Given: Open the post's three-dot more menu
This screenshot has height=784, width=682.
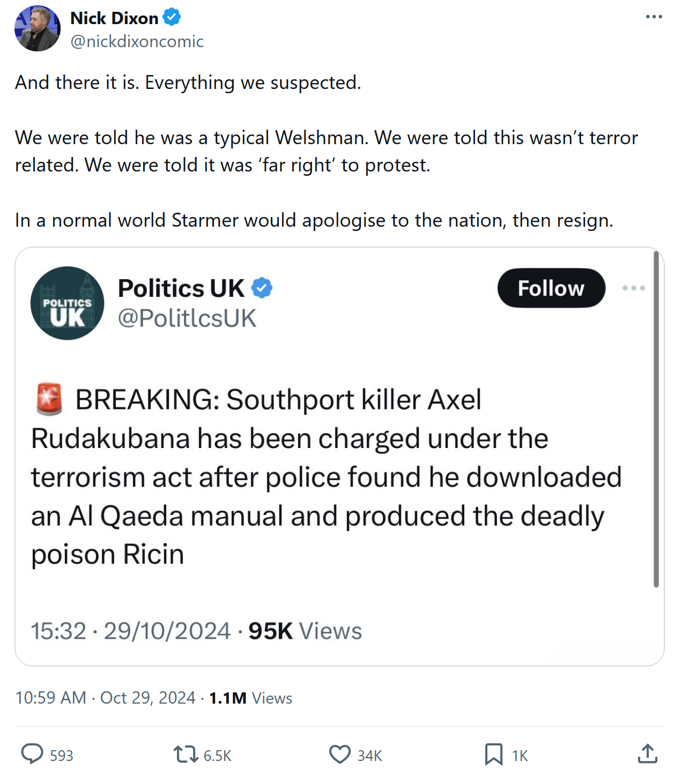Looking at the screenshot, I should click(x=654, y=17).
